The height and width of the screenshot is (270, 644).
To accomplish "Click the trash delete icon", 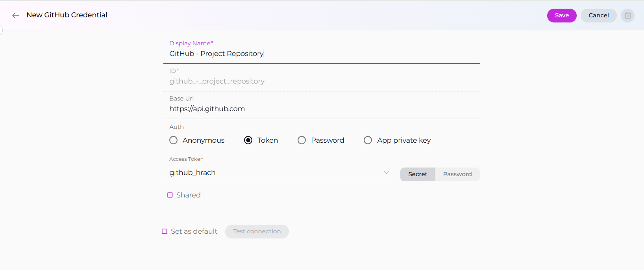I will pyautogui.click(x=627, y=15).
